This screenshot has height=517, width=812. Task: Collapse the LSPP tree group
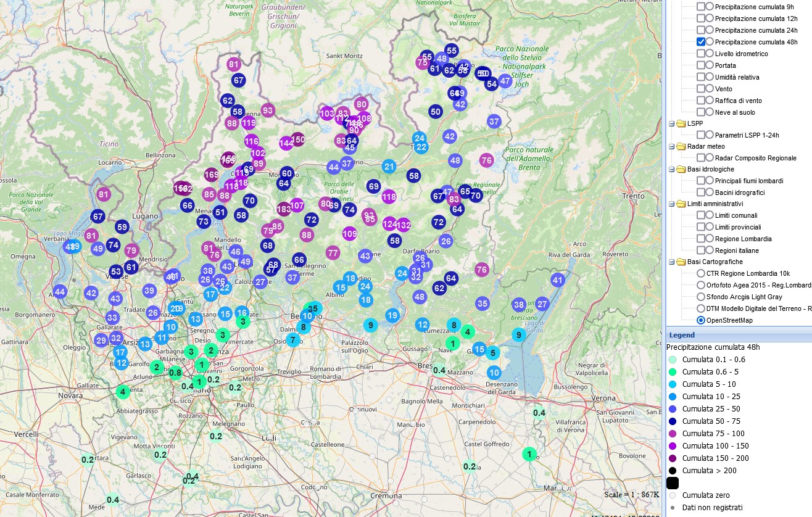[671, 123]
